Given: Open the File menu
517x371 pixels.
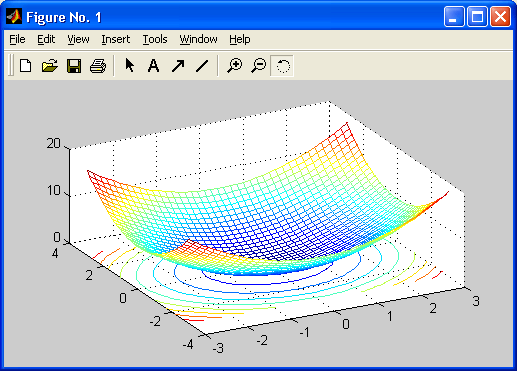Looking at the screenshot, I should [x=17, y=39].
